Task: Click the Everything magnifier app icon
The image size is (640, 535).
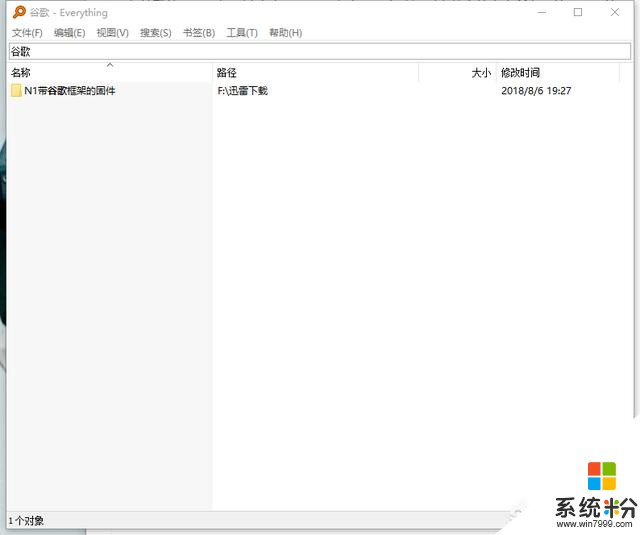Action: (19, 12)
